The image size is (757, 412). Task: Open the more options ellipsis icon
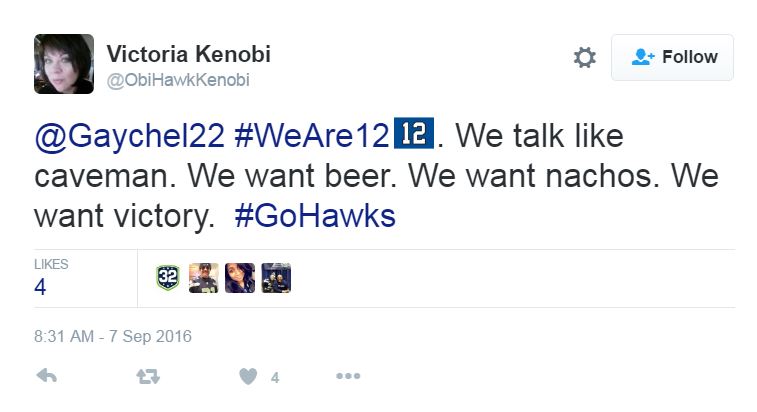pos(347,376)
